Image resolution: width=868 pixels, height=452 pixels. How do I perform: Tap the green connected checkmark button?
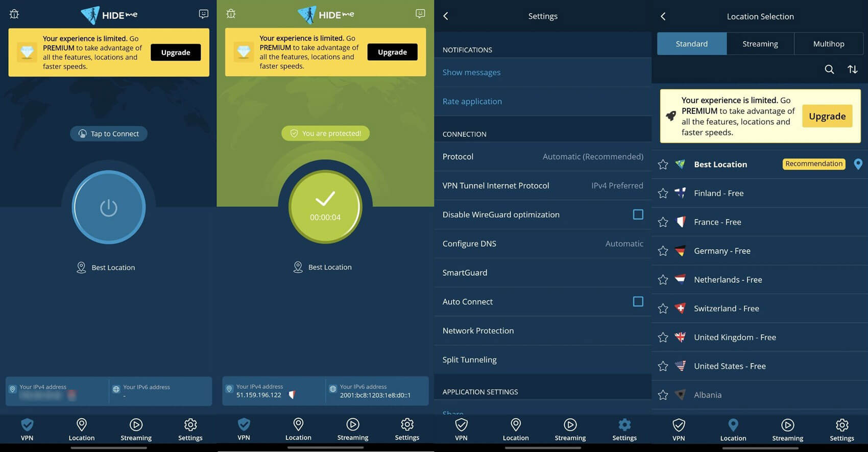[x=325, y=207]
